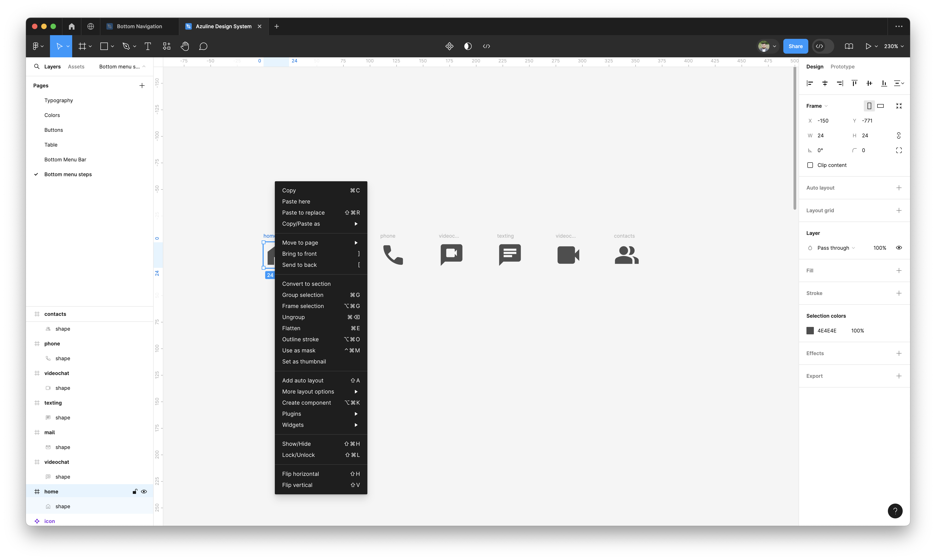Activate the Comment tool
Image resolution: width=936 pixels, height=560 pixels.
click(x=203, y=46)
